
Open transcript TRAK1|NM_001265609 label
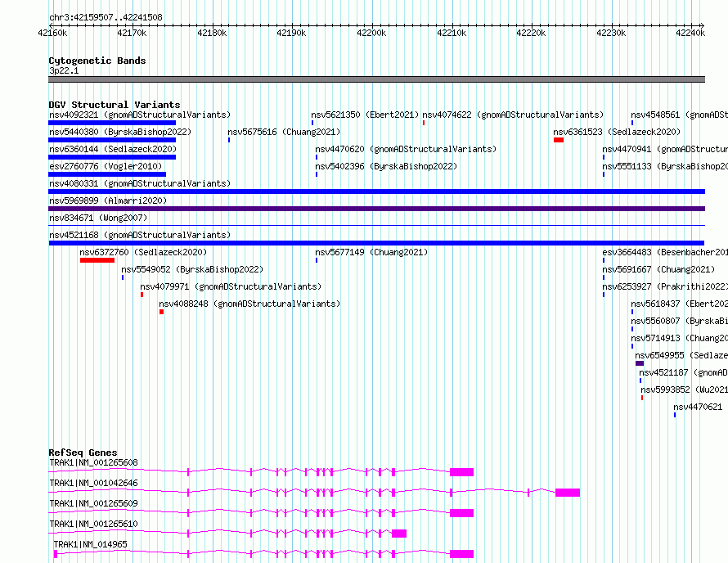pos(93,503)
